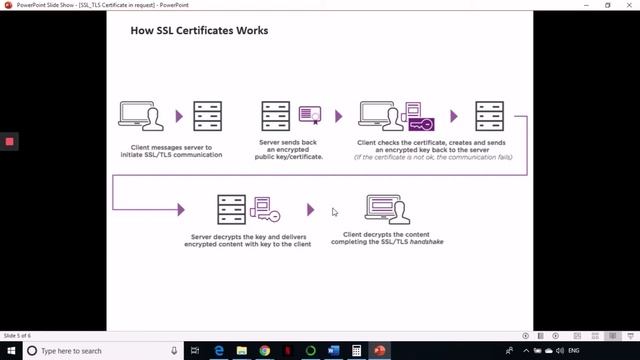The image size is (640, 360).
Task: Open the green circle app on taskbar
Action: point(311,351)
